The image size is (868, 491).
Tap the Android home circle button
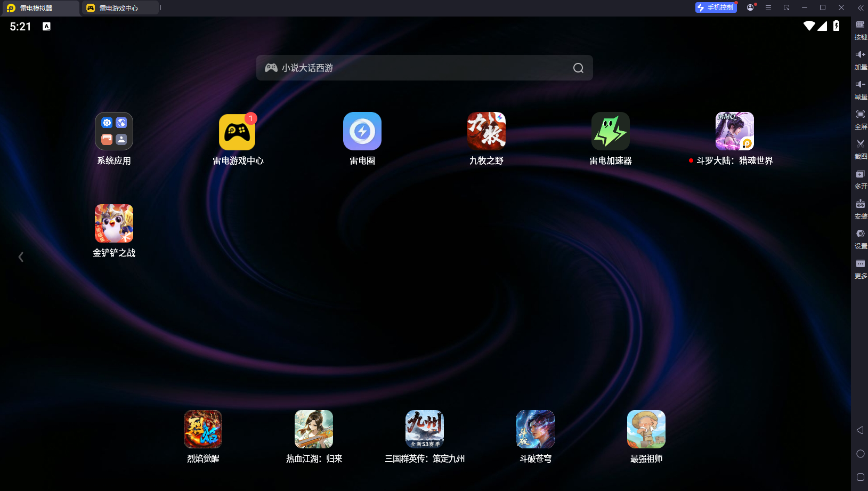[860, 454]
